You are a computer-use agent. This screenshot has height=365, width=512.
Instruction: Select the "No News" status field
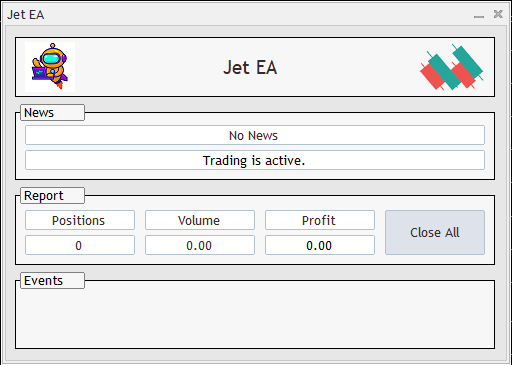[x=255, y=135]
